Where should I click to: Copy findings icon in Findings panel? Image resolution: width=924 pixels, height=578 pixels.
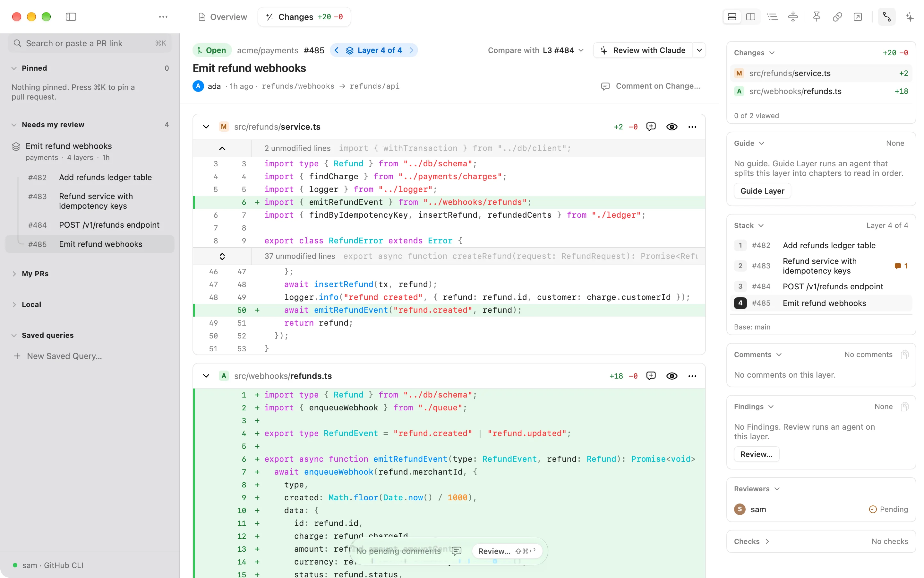(904, 407)
